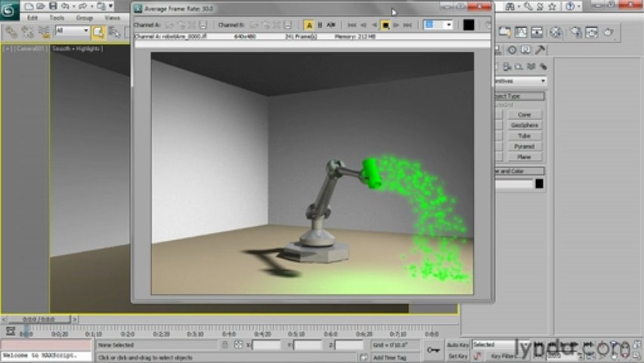Viewport: 644px width, 363px height.
Task: Toggle Channel A display button in RAM Player
Action: [x=309, y=25]
